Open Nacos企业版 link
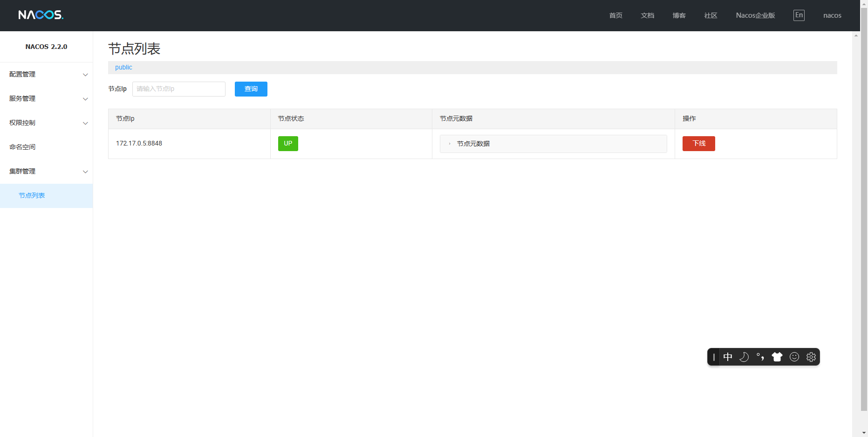 756,15
